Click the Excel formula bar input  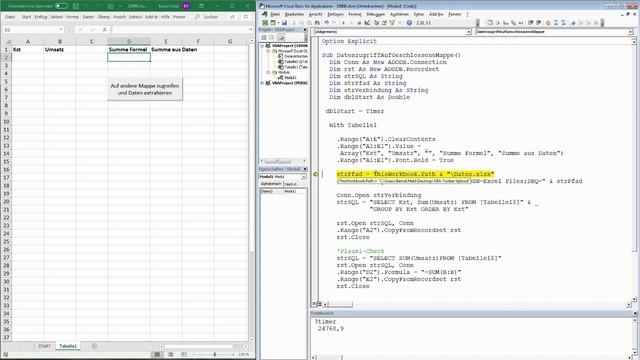point(179,30)
